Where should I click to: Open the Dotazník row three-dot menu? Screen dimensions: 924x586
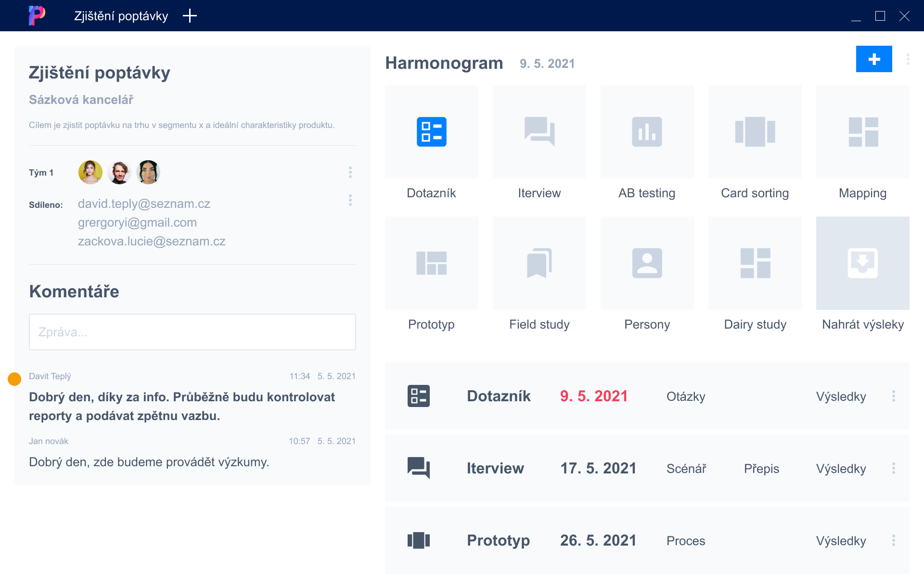[x=893, y=396]
